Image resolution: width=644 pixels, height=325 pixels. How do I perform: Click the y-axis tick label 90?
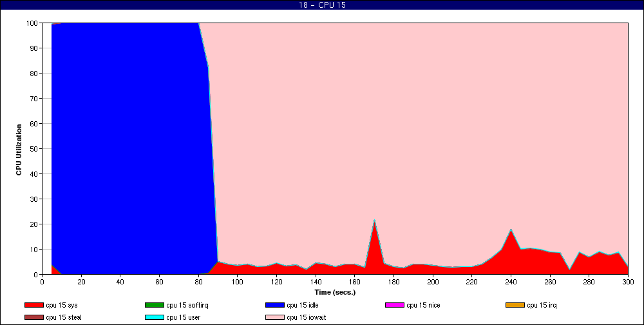35,48
